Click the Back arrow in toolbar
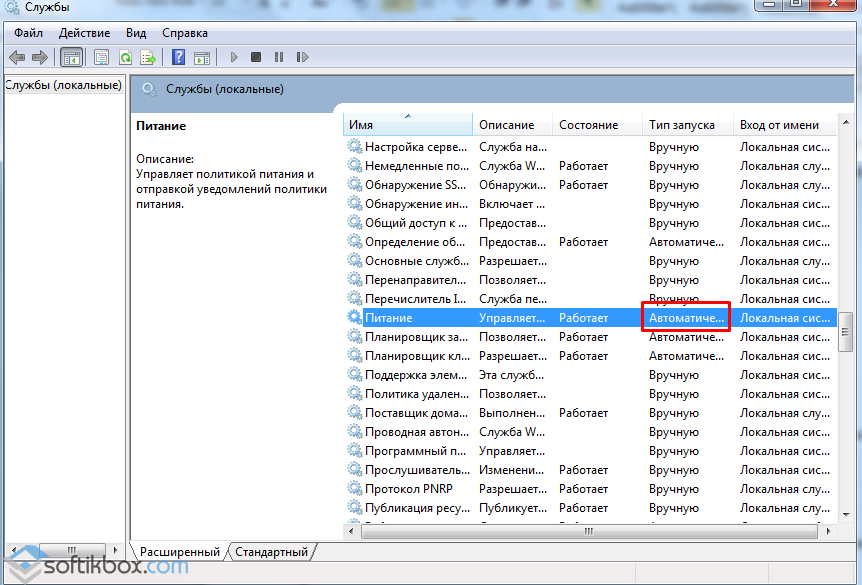862x585 pixels. 17,57
